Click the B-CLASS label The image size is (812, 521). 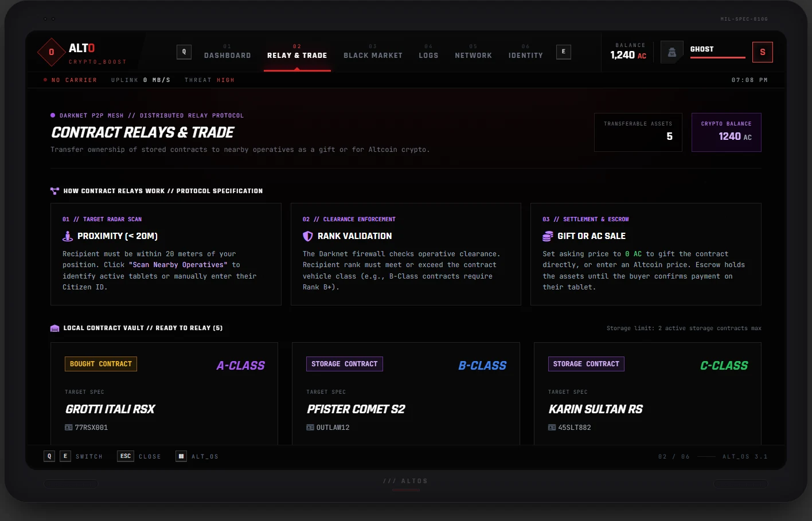(482, 366)
